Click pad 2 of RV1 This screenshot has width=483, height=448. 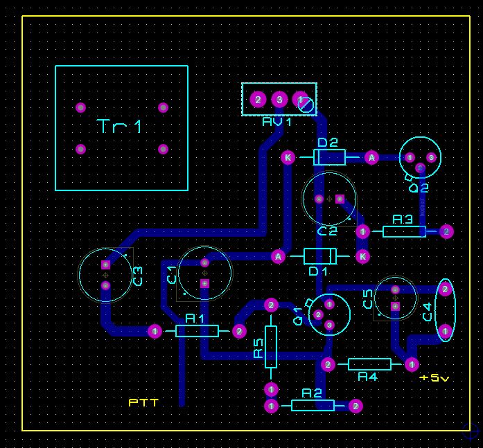point(258,100)
